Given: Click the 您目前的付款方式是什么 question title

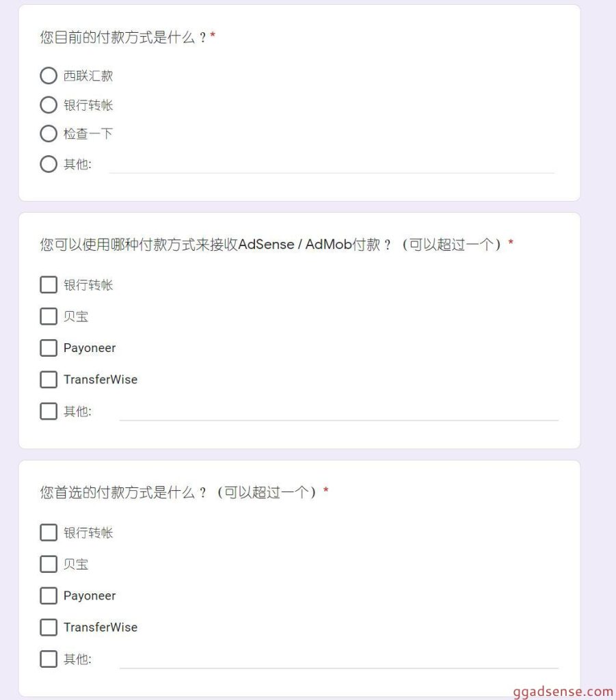Looking at the screenshot, I should click(123, 38).
